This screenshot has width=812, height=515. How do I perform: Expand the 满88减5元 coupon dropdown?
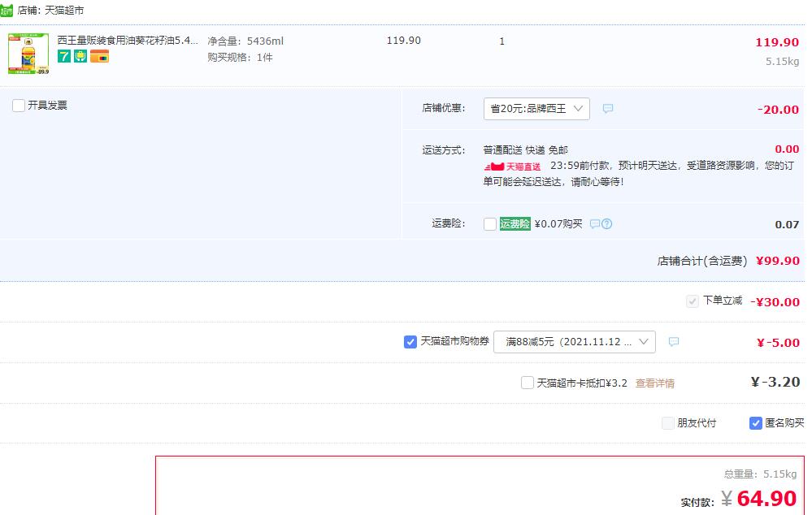pos(575,342)
